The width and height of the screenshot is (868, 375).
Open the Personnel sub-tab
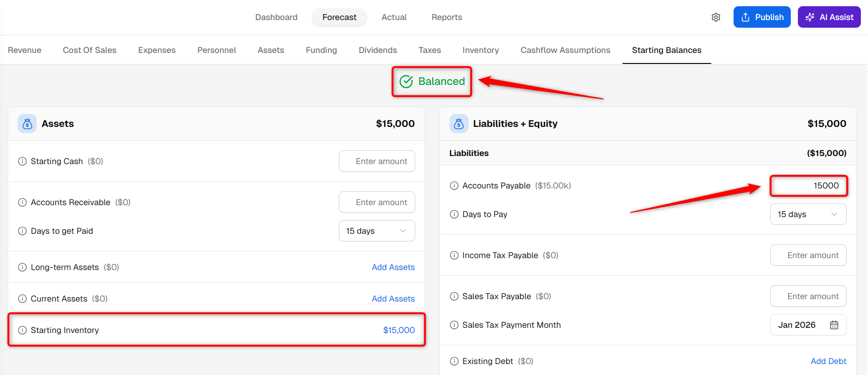tap(217, 50)
